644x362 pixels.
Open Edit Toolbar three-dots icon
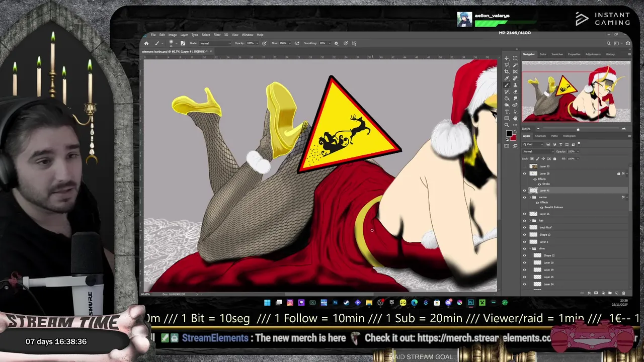pos(515,125)
